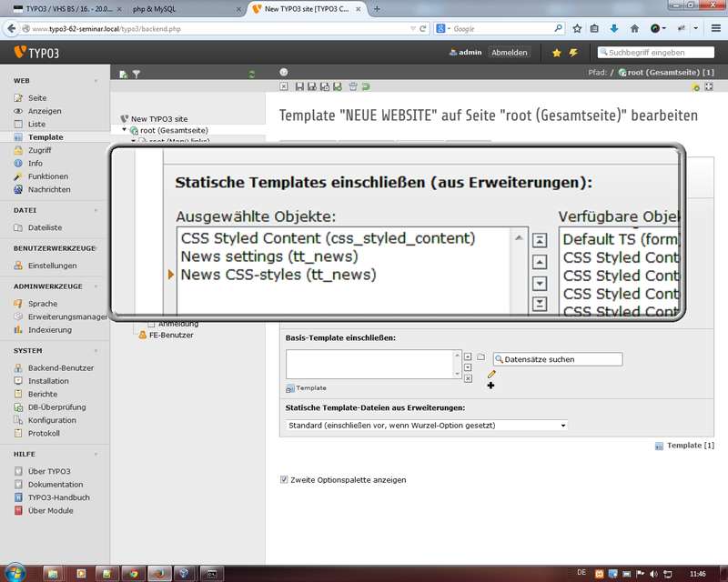
Task: Click the create shortcut icon
Action: click(695, 86)
